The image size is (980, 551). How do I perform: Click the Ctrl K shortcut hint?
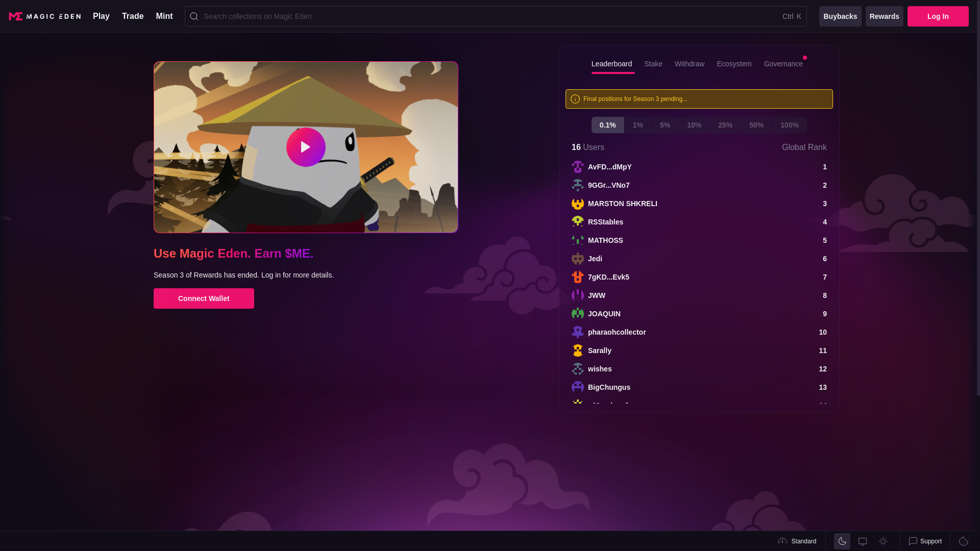(792, 16)
